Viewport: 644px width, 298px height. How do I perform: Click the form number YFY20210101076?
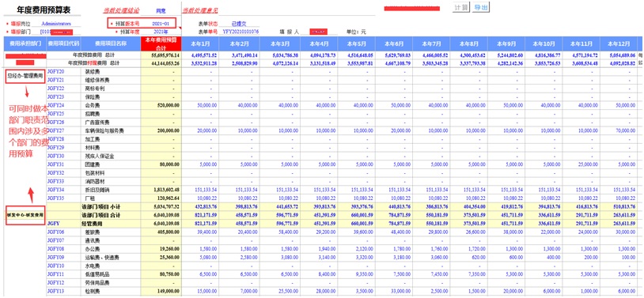pos(241,31)
